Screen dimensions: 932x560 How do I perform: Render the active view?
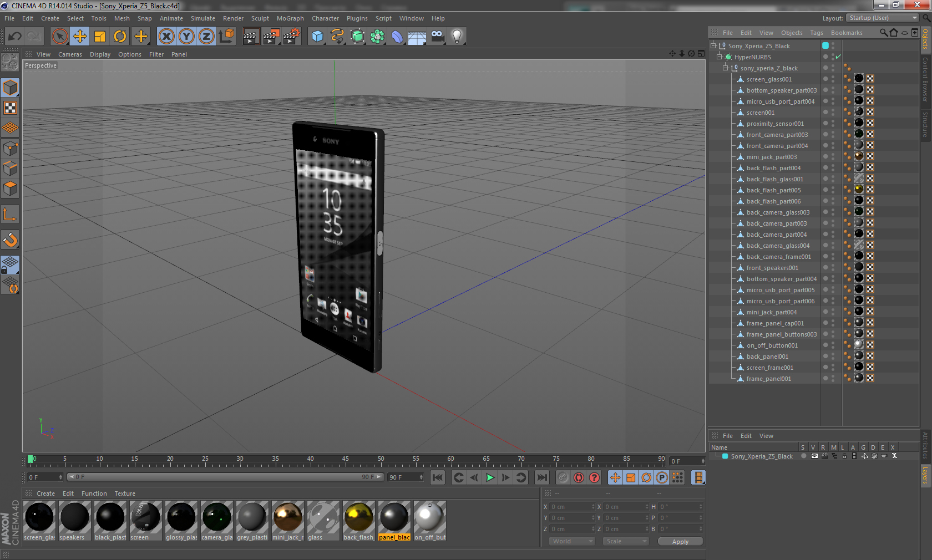pyautogui.click(x=251, y=37)
